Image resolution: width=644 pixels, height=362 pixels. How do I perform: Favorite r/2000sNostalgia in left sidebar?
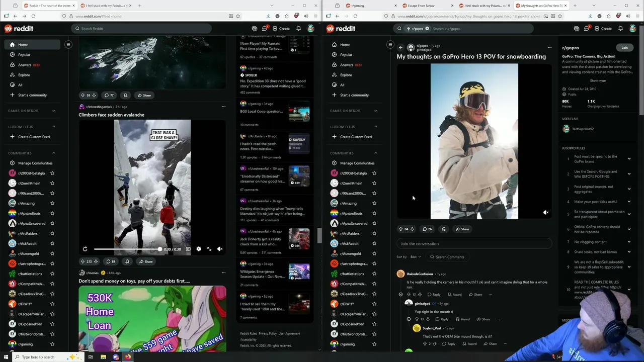(52, 173)
